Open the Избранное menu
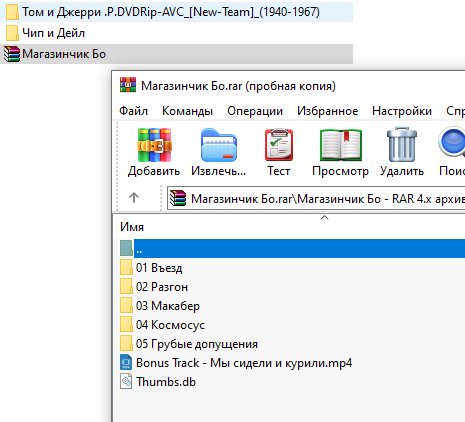The image size is (465, 422). click(x=328, y=111)
